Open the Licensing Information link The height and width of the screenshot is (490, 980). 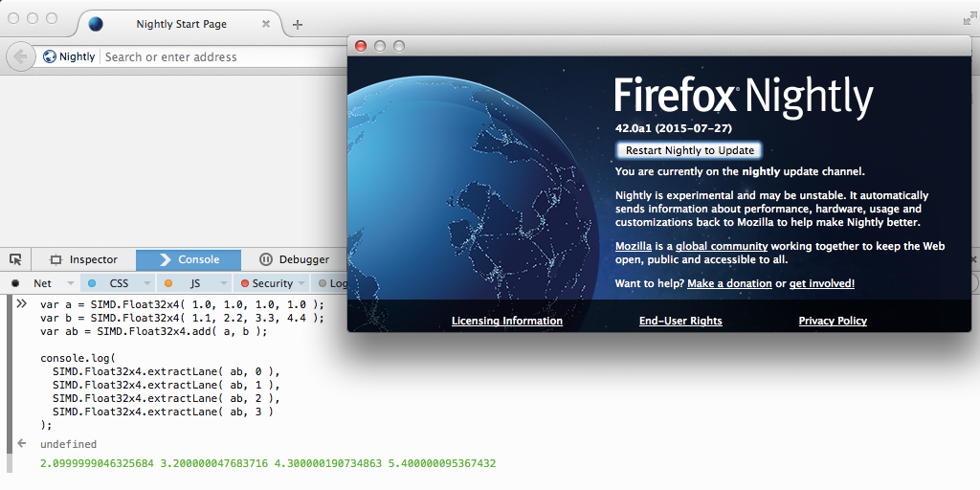(x=506, y=321)
